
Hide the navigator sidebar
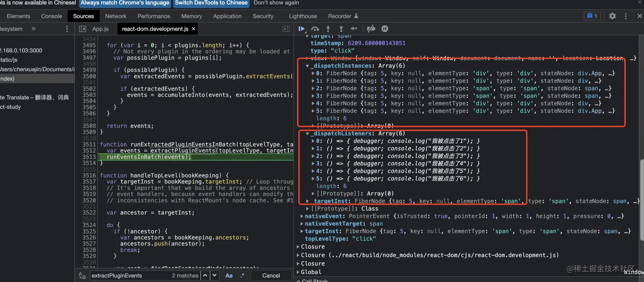point(83,29)
